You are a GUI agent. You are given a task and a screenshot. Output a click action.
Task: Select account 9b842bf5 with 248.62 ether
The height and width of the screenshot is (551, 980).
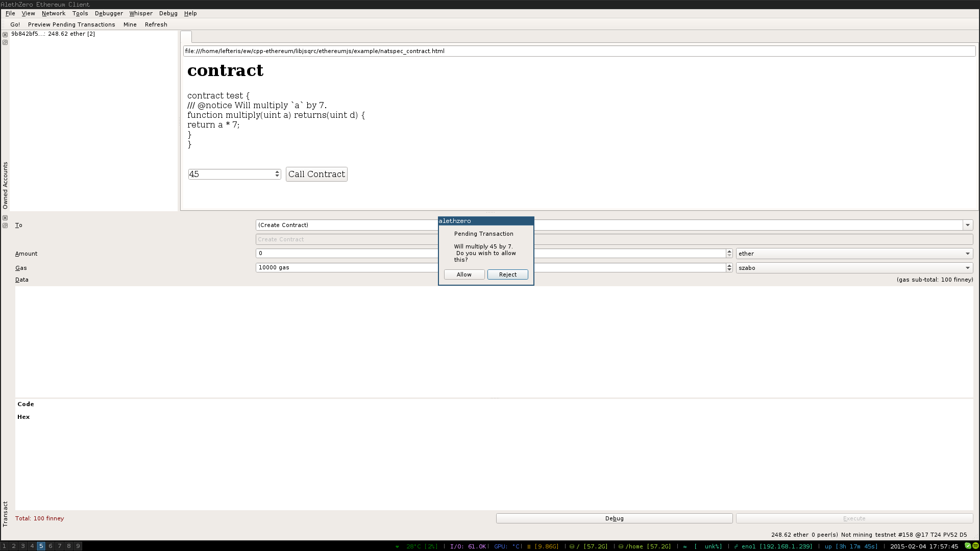(53, 34)
